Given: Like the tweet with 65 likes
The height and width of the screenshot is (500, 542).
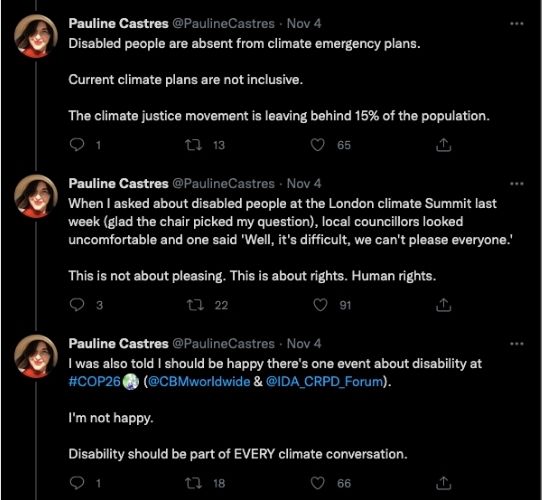Looking at the screenshot, I should [318, 145].
